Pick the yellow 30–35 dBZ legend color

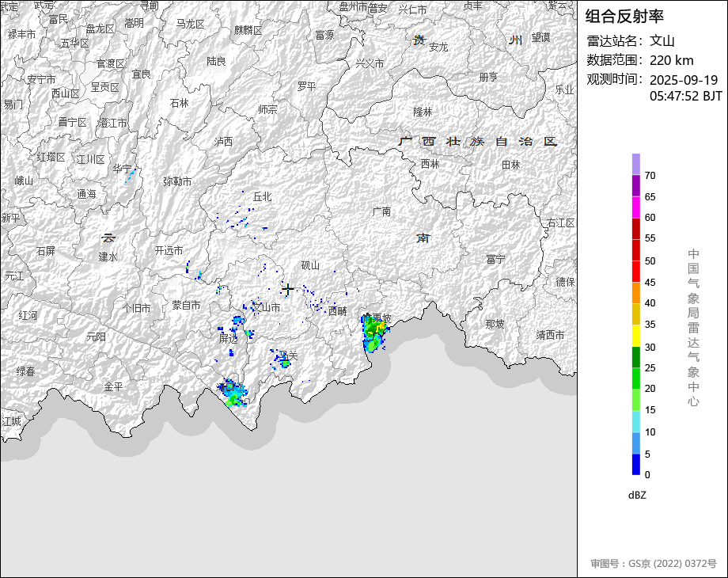pyautogui.click(x=635, y=336)
